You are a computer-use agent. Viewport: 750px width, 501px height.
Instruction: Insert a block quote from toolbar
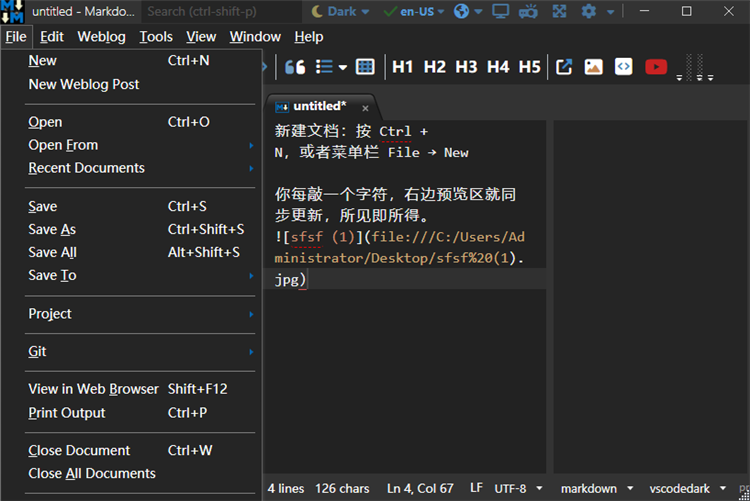point(295,67)
